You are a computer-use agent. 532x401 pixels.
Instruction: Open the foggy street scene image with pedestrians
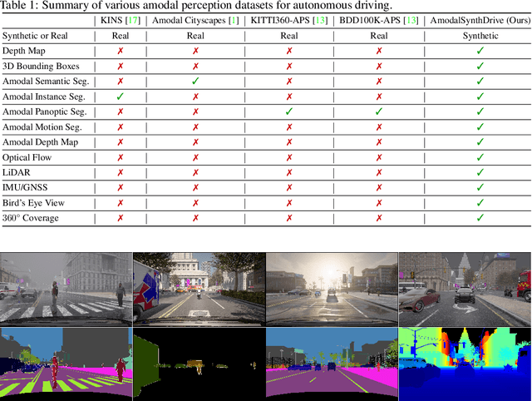[x=66, y=288]
